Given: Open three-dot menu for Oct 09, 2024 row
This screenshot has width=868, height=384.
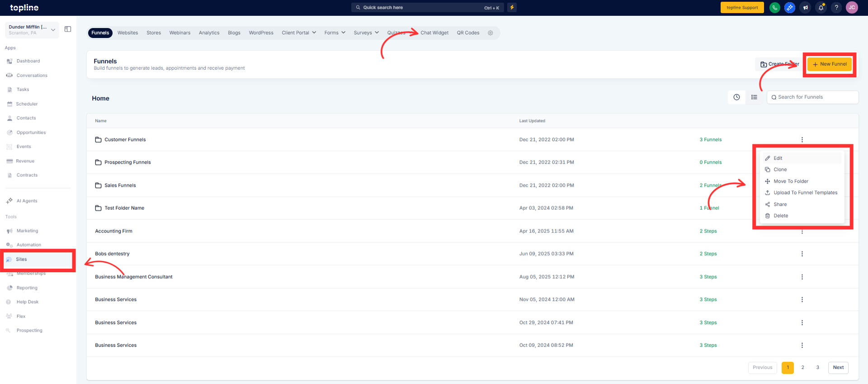Looking at the screenshot, I should point(802,345).
